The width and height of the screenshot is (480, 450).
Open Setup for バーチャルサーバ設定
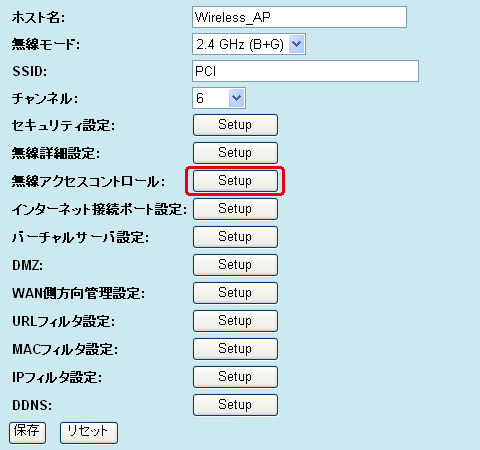(x=235, y=237)
